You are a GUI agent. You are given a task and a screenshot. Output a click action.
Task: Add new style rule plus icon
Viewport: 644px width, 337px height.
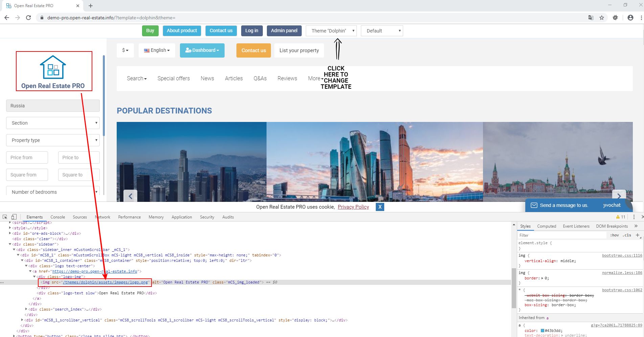tap(638, 235)
